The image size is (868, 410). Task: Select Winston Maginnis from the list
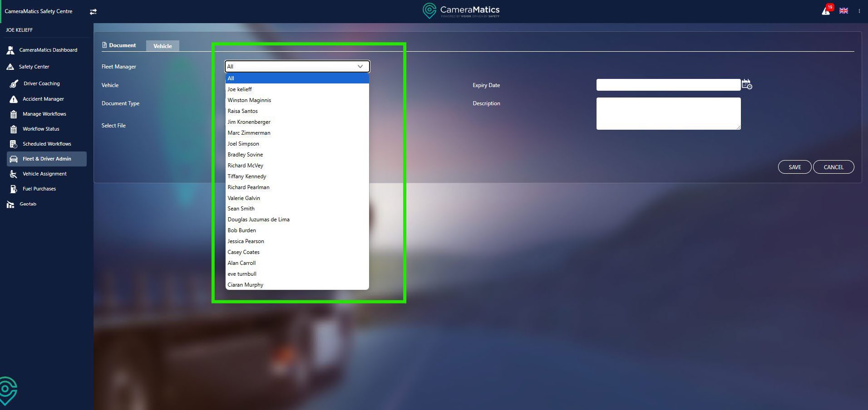coord(249,100)
